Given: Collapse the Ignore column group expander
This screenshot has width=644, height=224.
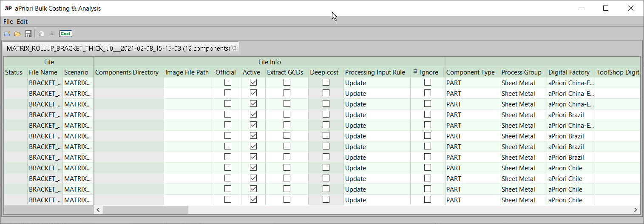Looking at the screenshot, I should [x=415, y=72].
